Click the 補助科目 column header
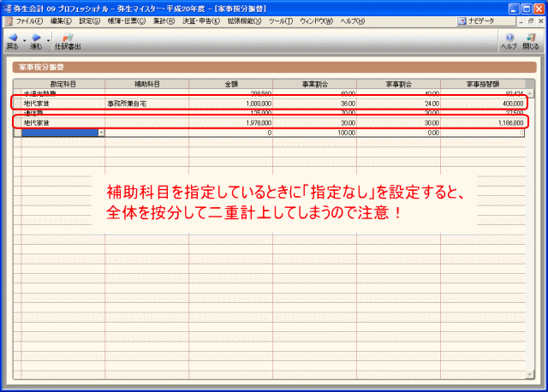This screenshot has width=548, height=392. 146,84
